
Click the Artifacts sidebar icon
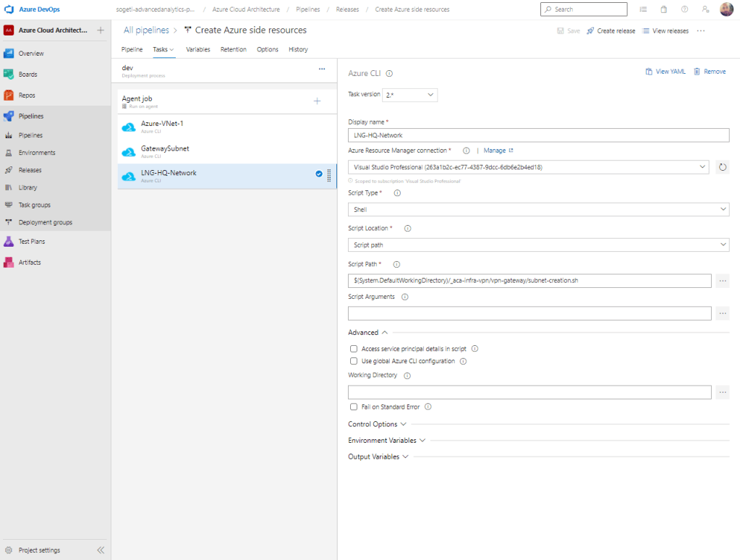(9, 262)
